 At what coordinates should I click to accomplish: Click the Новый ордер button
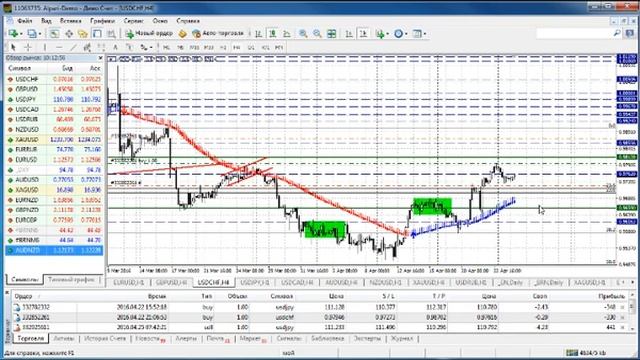149,33
